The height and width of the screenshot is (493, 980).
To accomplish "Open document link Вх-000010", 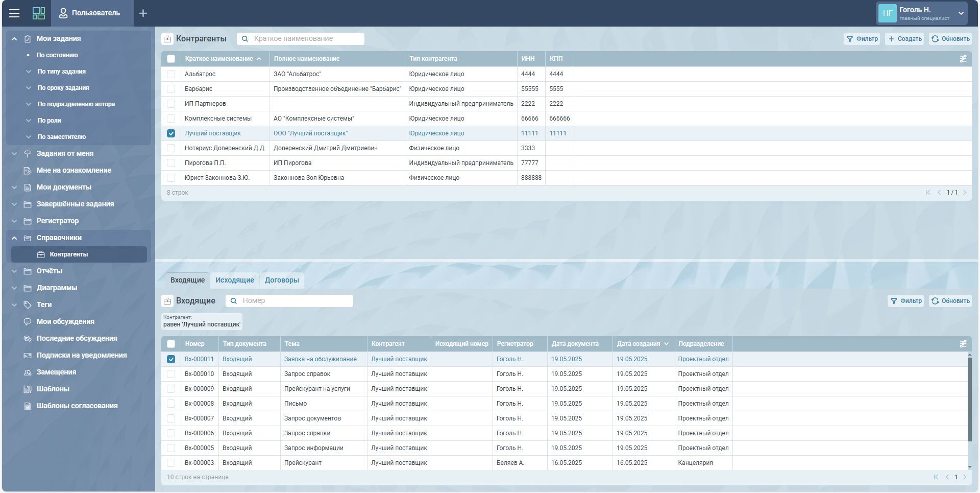I will (199, 374).
